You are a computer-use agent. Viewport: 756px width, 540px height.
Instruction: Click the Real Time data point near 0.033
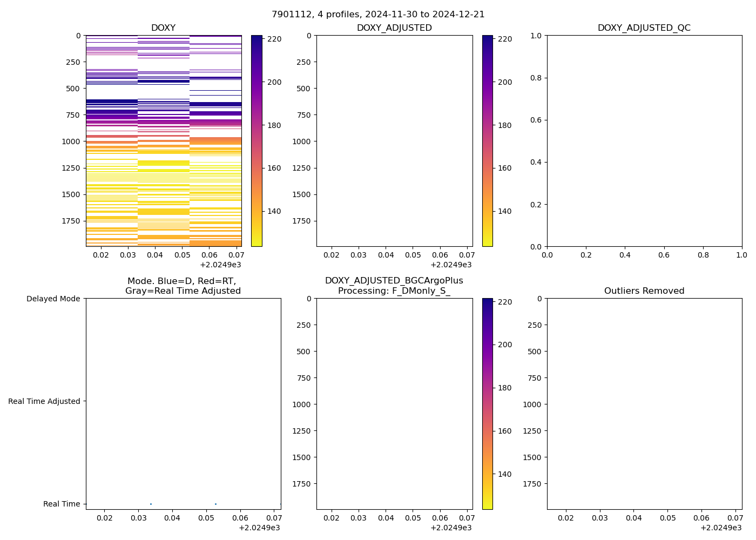click(151, 504)
